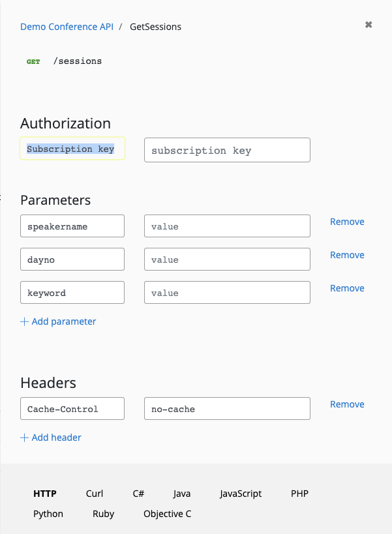Select the C# language tab
This screenshot has width=392, height=534.
coord(138,494)
